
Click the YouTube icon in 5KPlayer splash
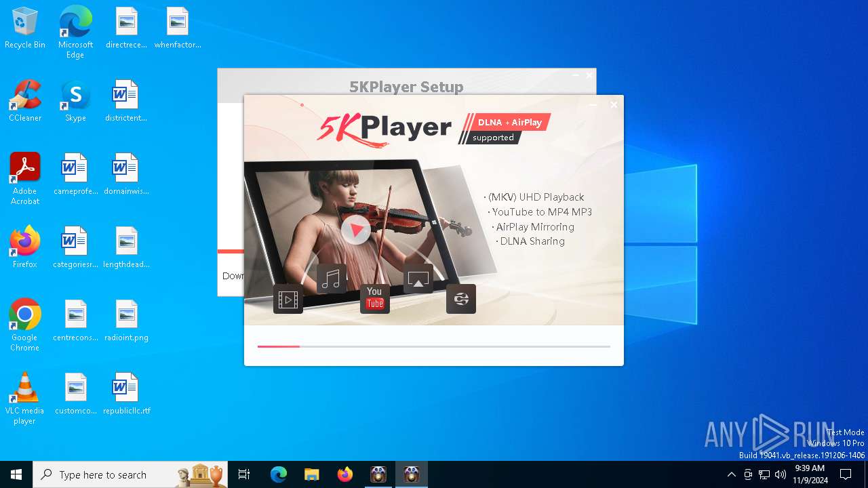375,299
